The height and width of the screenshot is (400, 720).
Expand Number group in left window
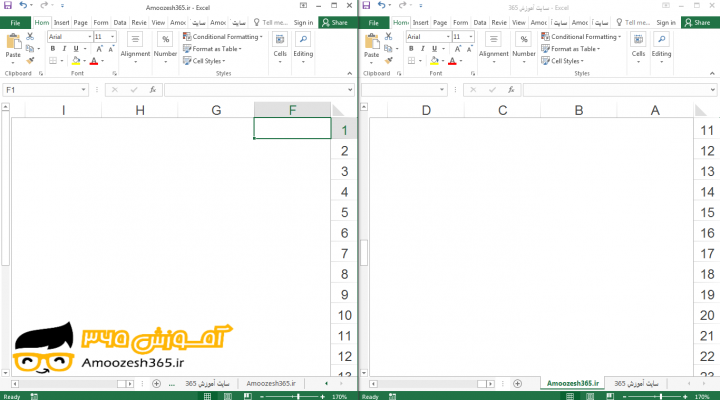pyautogui.click(x=165, y=47)
